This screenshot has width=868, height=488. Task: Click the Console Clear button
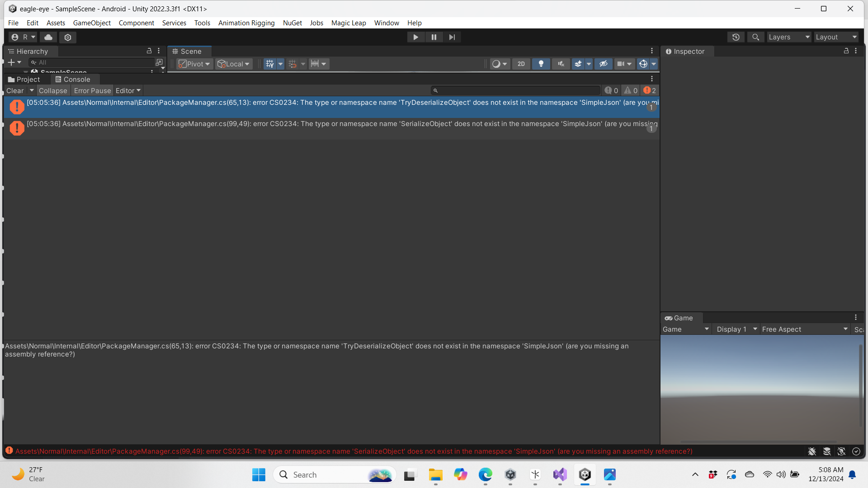(x=15, y=91)
